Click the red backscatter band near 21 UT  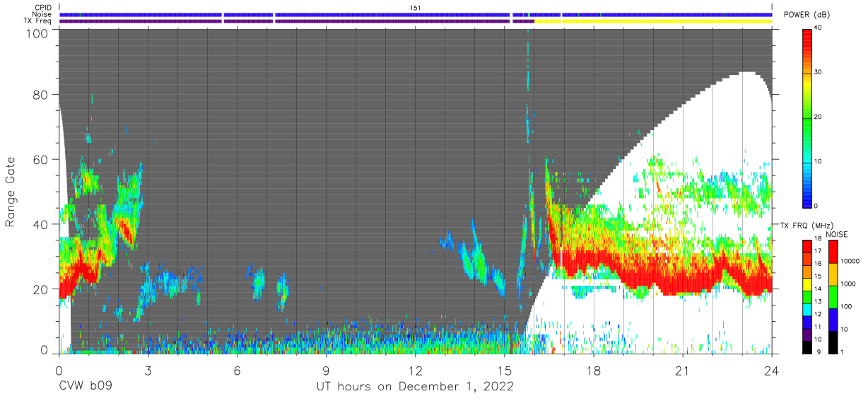point(682,283)
